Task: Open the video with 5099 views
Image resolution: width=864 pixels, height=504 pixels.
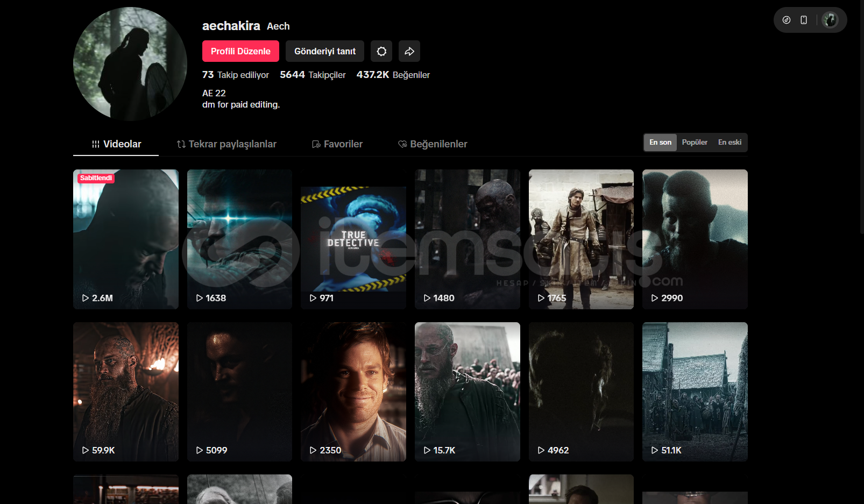Action: 239,392
